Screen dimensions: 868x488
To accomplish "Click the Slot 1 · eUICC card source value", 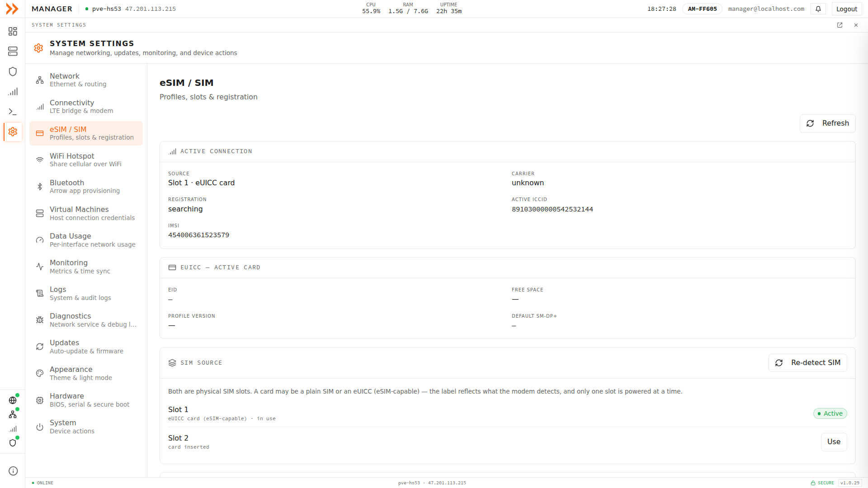I will [201, 183].
